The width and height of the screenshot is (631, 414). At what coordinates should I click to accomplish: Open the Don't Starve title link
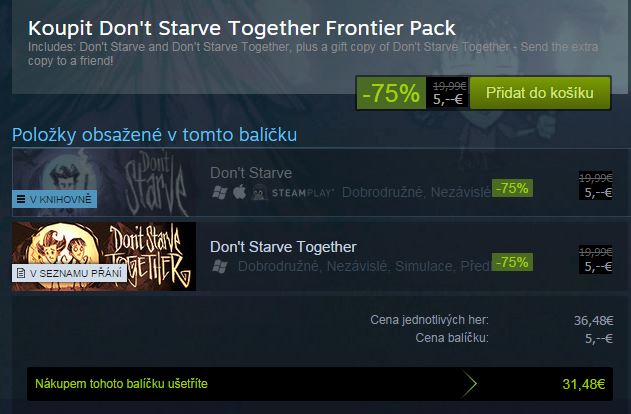tap(251, 173)
